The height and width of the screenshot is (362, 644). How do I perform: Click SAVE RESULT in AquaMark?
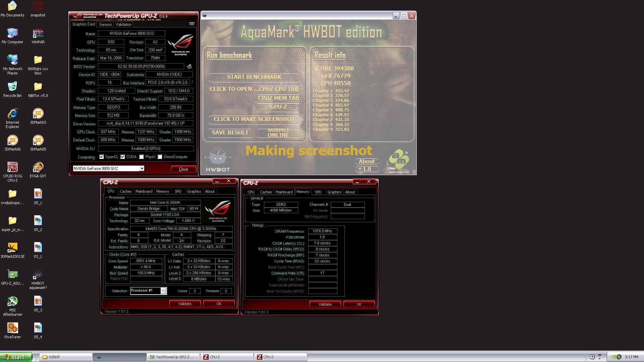click(x=230, y=132)
